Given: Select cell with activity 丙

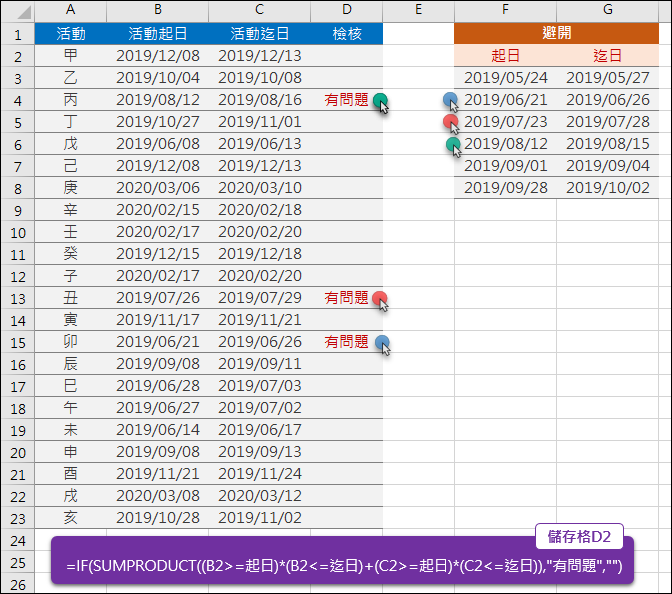Looking at the screenshot, I should 70,100.
